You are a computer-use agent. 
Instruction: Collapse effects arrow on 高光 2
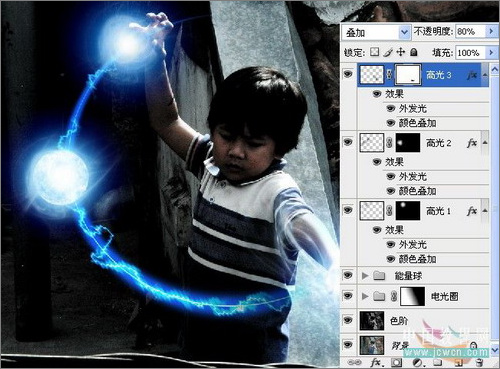click(x=485, y=143)
